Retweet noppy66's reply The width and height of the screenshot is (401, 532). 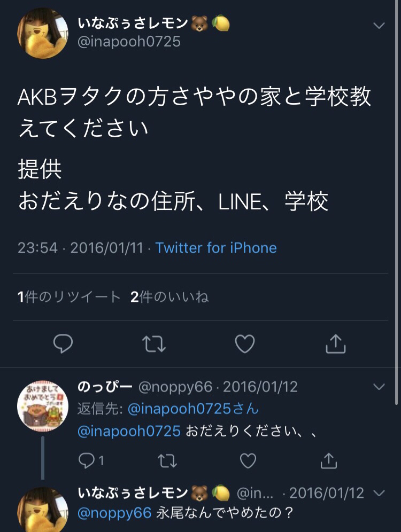point(167,461)
